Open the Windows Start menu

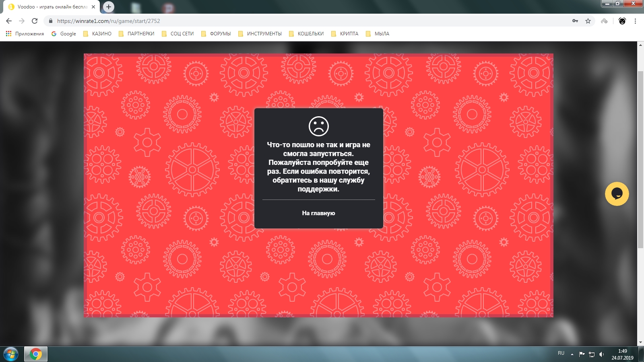[11, 354]
